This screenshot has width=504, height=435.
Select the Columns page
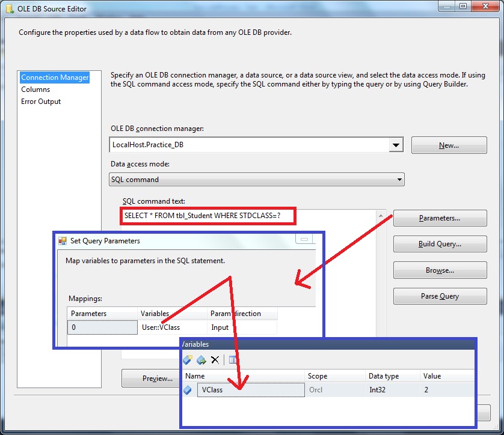36,90
